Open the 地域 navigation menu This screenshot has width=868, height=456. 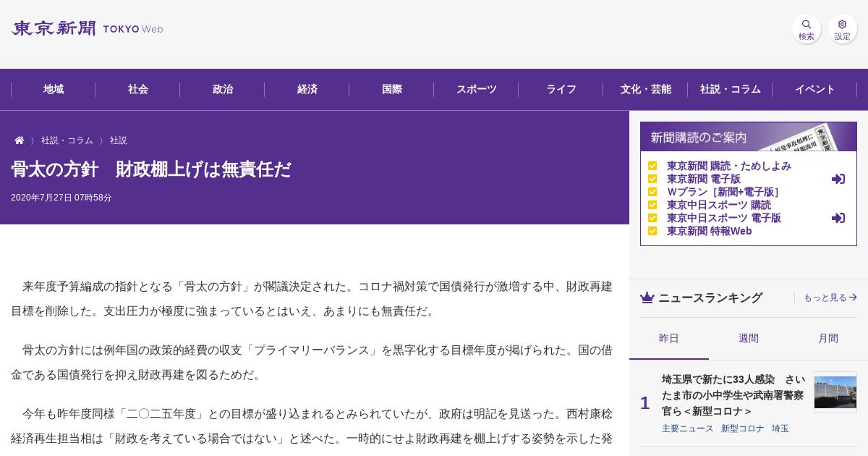pos(54,90)
